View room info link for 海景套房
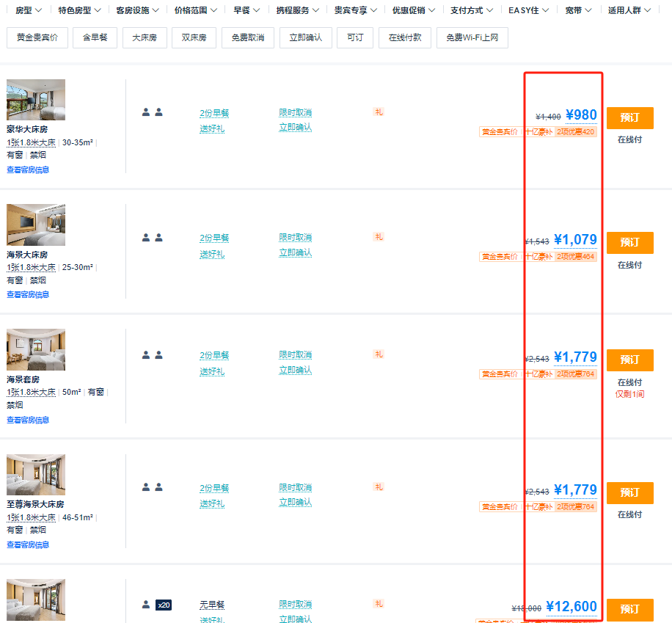The width and height of the screenshot is (672, 623). pyautogui.click(x=28, y=420)
